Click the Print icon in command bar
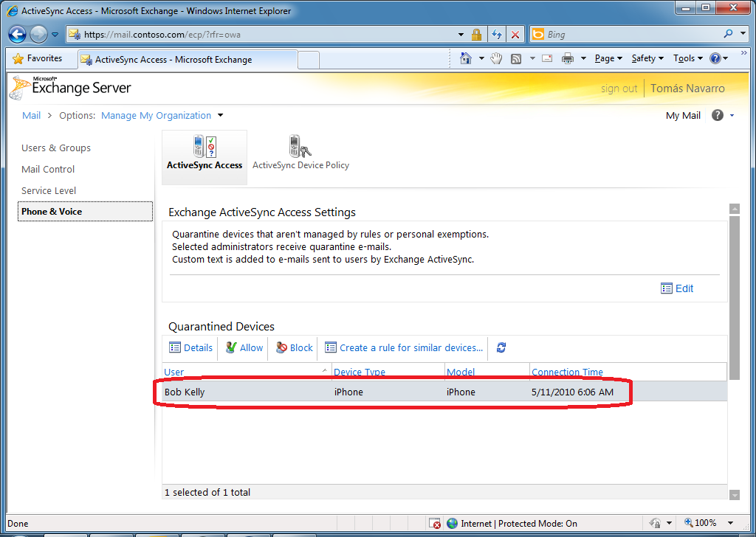Image resolution: width=756 pixels, height=537 pixels. pyautogui.click(x=568, y=58)
